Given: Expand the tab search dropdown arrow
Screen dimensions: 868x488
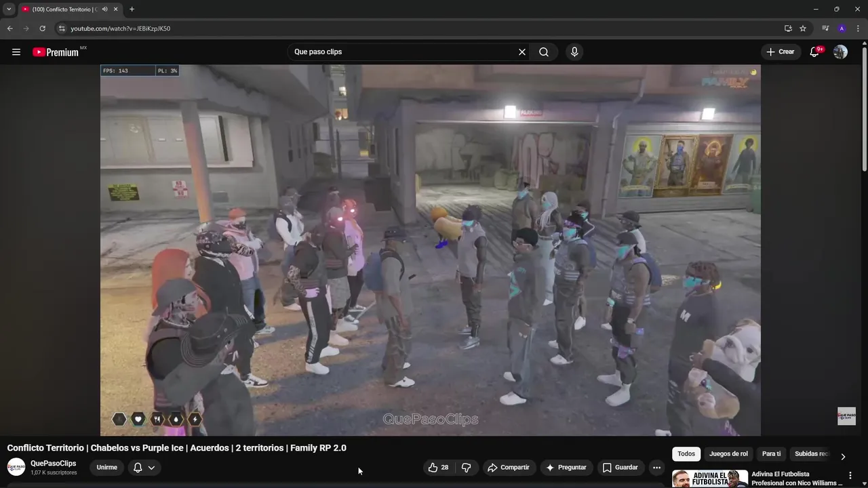Looking at the screenshot, I should pos(9,9).
